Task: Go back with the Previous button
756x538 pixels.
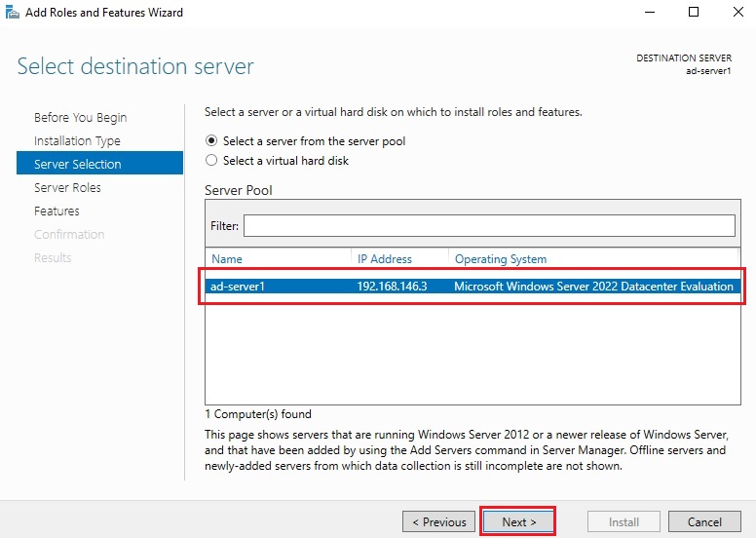Action: coord(438,522)
